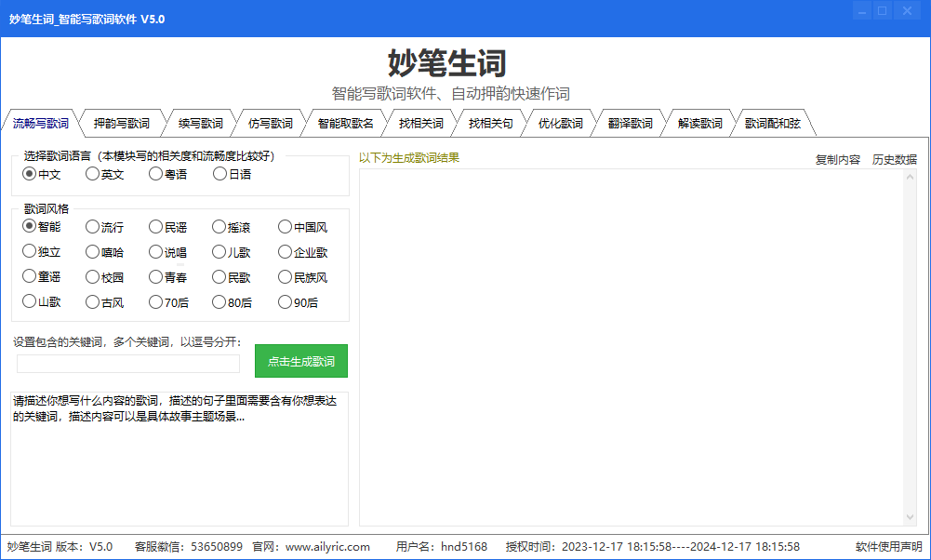Pick the 青春 lyric style
The image size is (931, 560).
pyautogui.click(x=168, y=277)
